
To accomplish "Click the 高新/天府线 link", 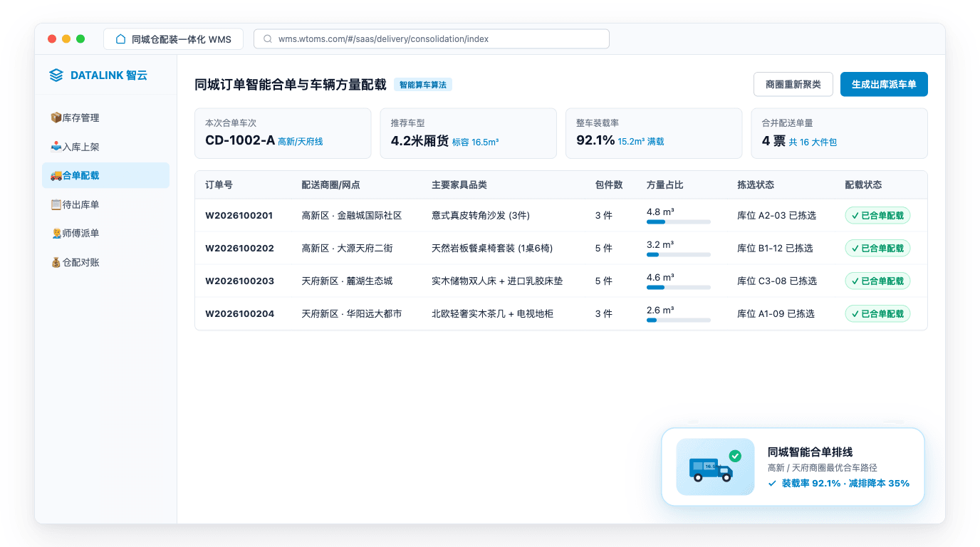I will 301,142.
